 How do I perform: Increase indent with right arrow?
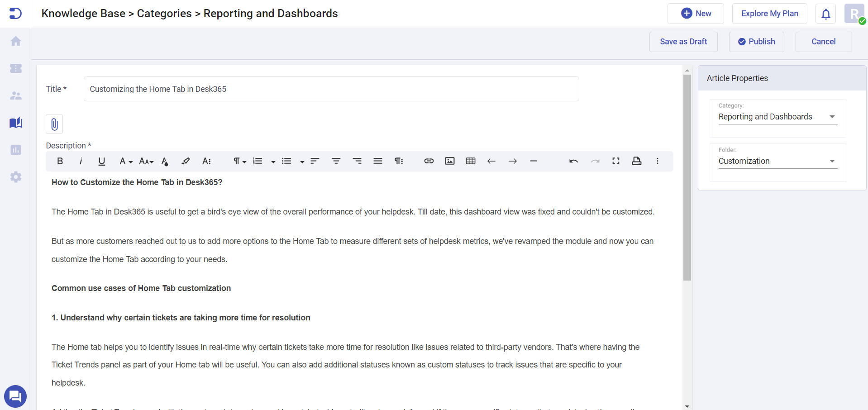point(513,161)
